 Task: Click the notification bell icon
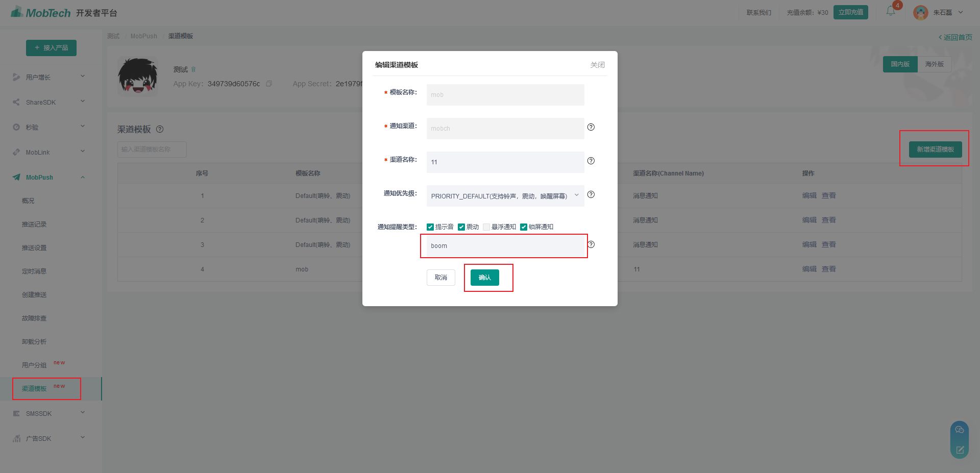pyautogui.click(x=891, y=11)
